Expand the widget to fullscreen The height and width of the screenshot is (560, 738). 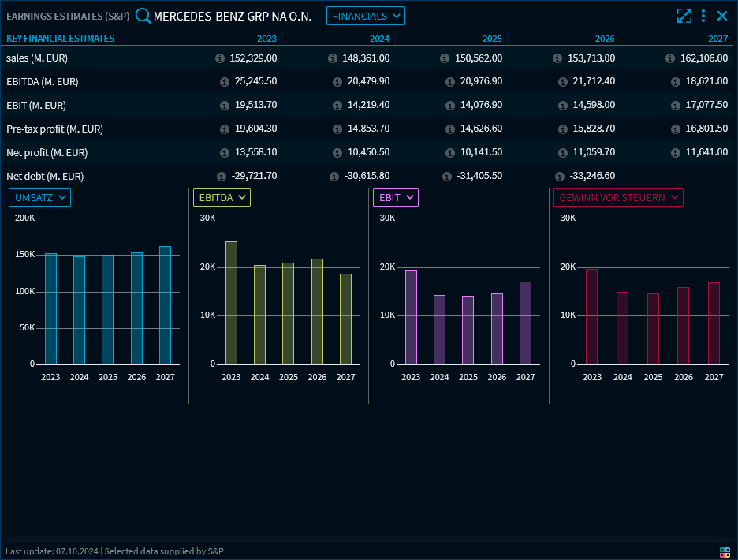(684, 16)
